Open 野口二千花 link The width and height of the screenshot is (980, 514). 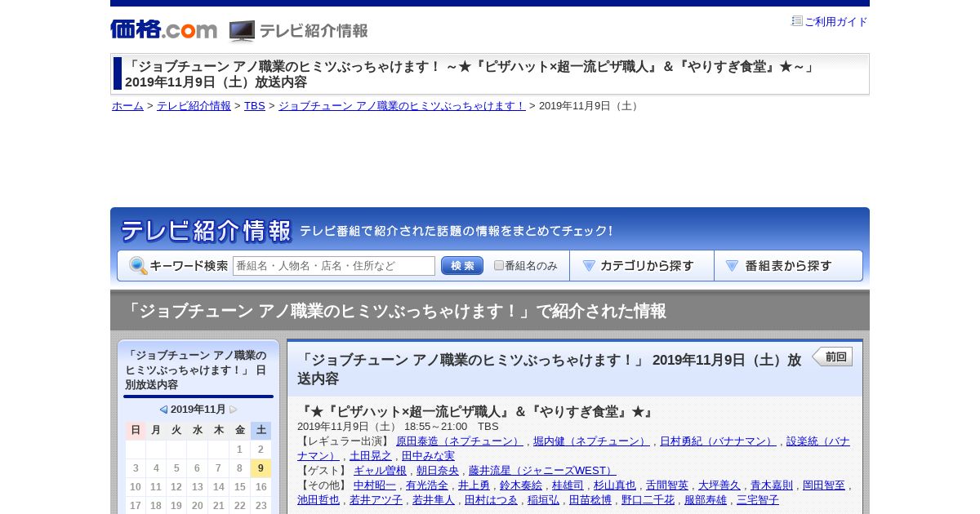[x=648, y=500]
